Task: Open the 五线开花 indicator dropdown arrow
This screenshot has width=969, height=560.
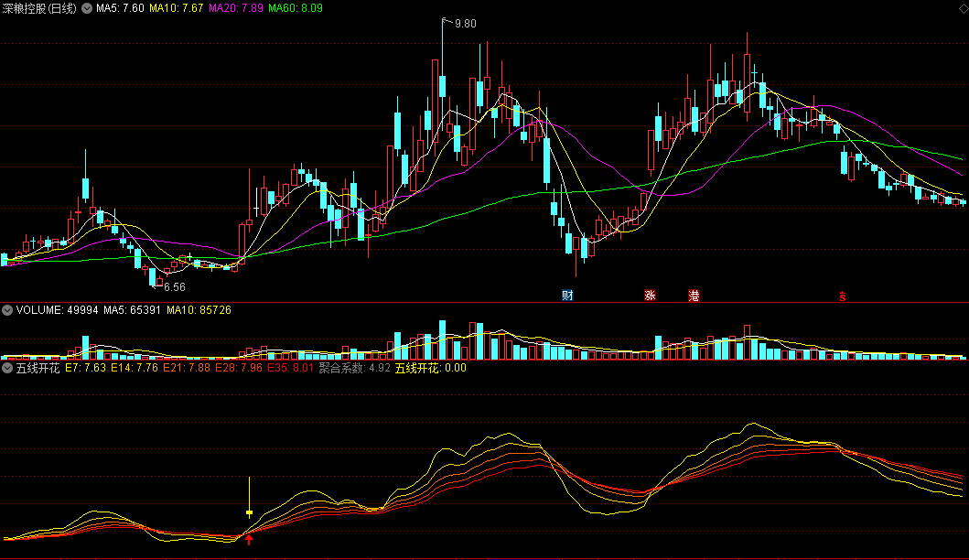Action: [x=7, y=368]
